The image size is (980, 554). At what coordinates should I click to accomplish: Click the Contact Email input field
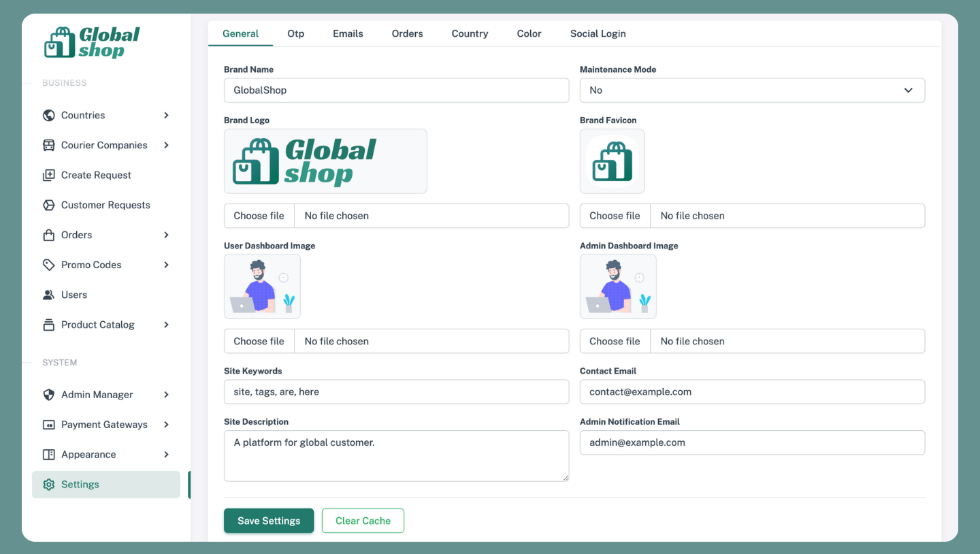pos(752,392)
